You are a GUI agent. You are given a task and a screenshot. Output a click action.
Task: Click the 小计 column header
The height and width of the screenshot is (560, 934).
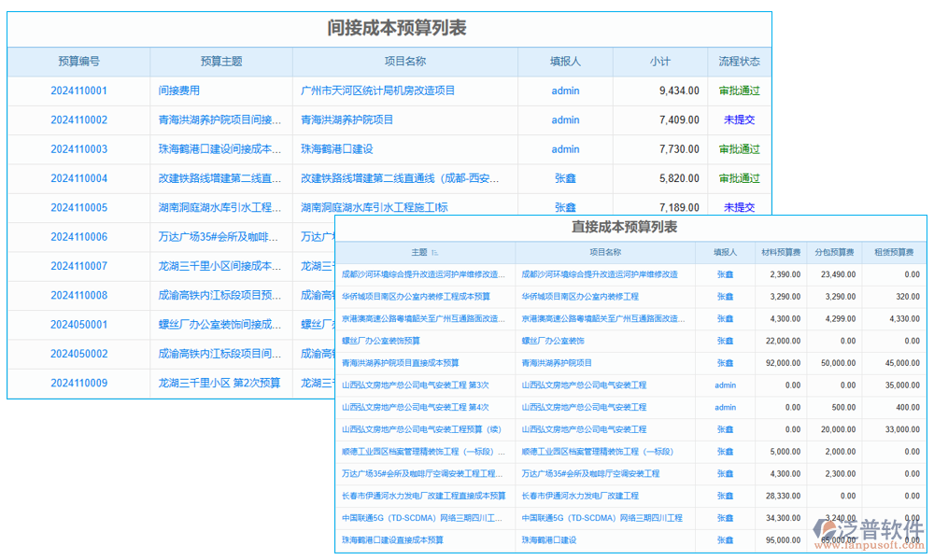point(659,62)
